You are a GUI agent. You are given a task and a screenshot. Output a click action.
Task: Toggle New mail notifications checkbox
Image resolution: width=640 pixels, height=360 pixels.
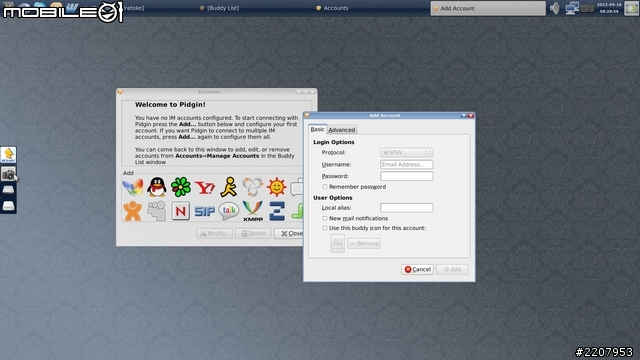pos(325,218)
